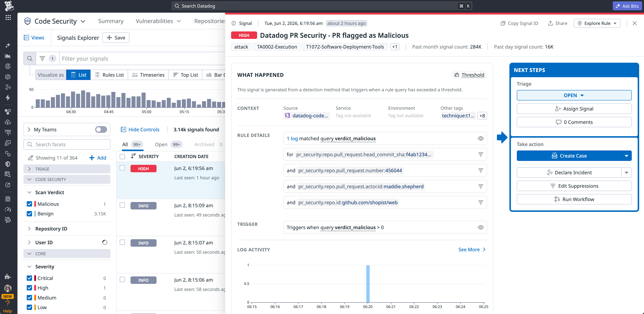Open the Integrations puzzle icon in sidebar
Screen dimensions: 644x314
8,276
